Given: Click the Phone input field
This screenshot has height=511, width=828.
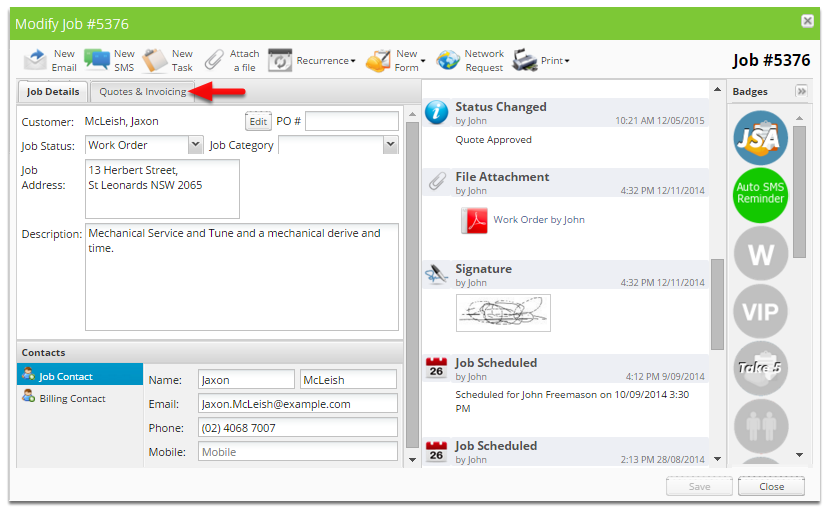Looking at the screenshot, I should pos(298,428).
